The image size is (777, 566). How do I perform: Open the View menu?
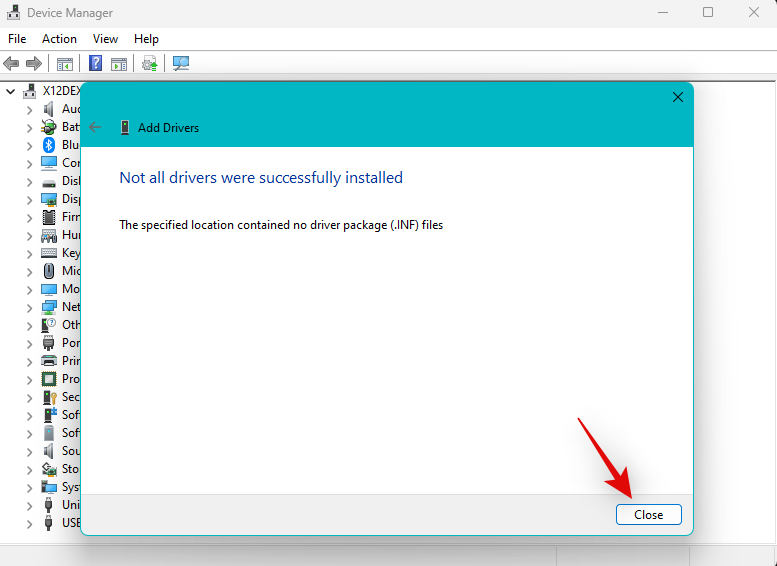pos(105,39)
